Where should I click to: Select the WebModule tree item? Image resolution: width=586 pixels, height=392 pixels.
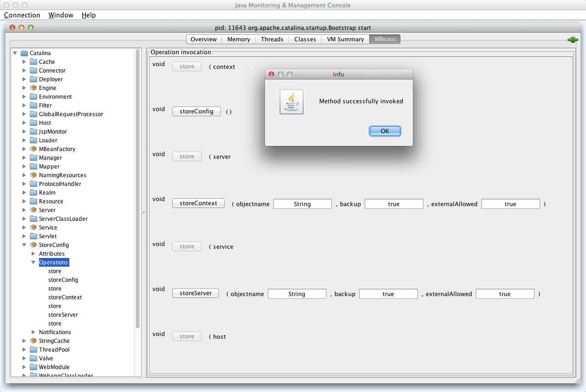[54, 367]
